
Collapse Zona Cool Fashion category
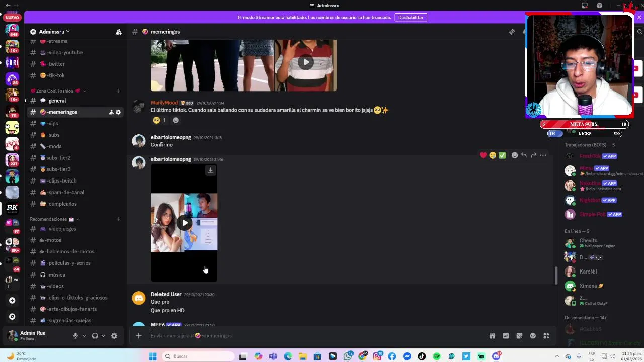point(57,91)
